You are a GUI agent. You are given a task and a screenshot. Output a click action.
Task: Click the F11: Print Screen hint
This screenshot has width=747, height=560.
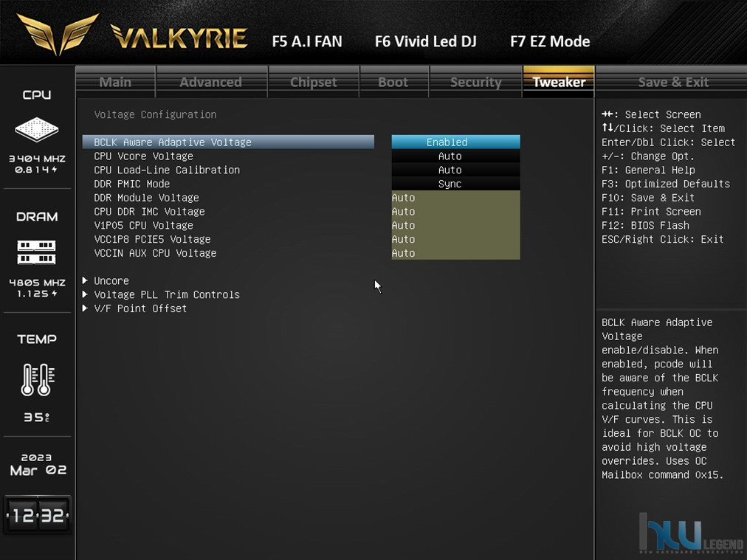tap(651, 211)
